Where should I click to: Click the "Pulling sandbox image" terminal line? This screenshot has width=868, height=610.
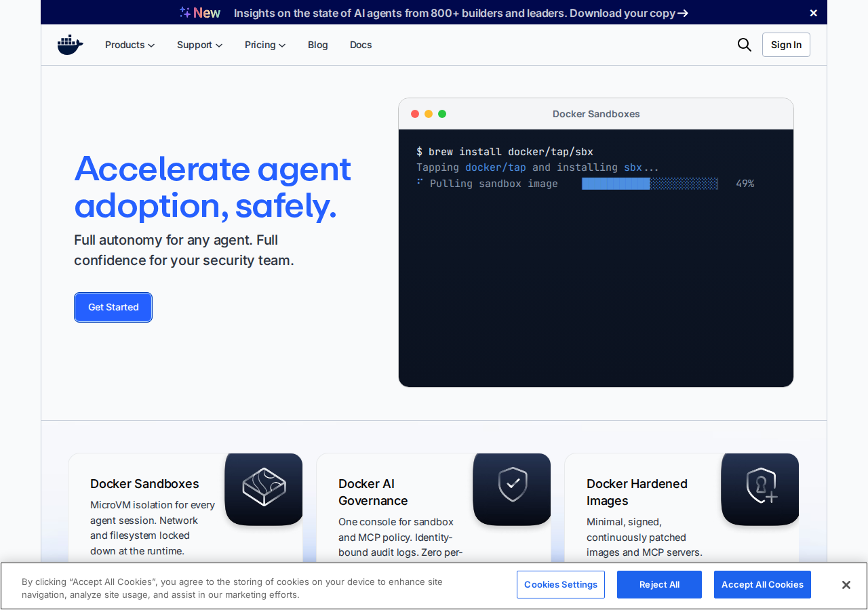point(494,184)
